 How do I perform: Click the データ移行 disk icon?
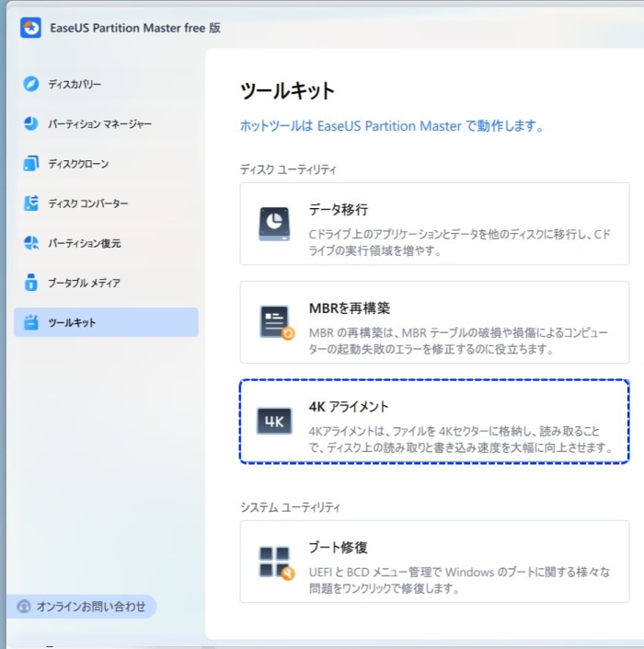pyautogui.click(x=274, y=224)
